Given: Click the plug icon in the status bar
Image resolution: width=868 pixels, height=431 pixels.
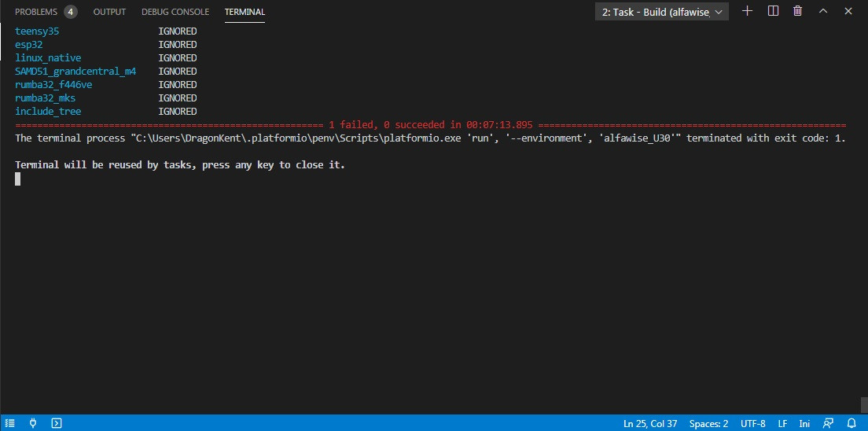Looking at the screenshot, I should pos(33,423).
